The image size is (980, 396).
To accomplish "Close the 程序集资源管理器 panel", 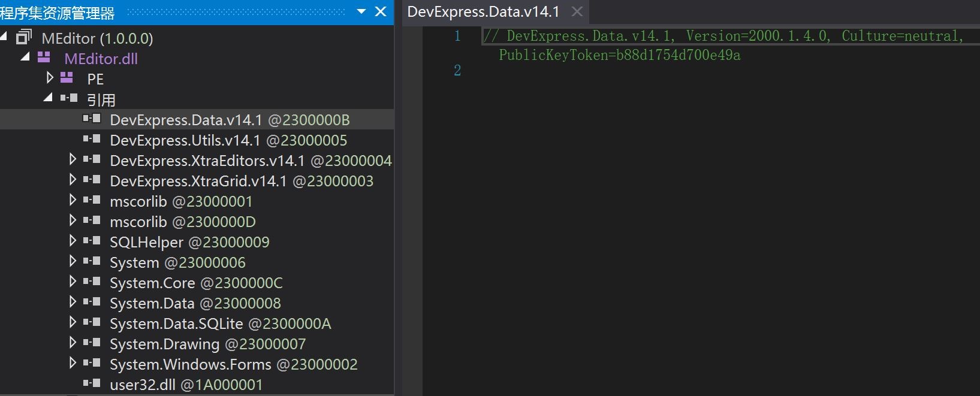I will (381, 11).
